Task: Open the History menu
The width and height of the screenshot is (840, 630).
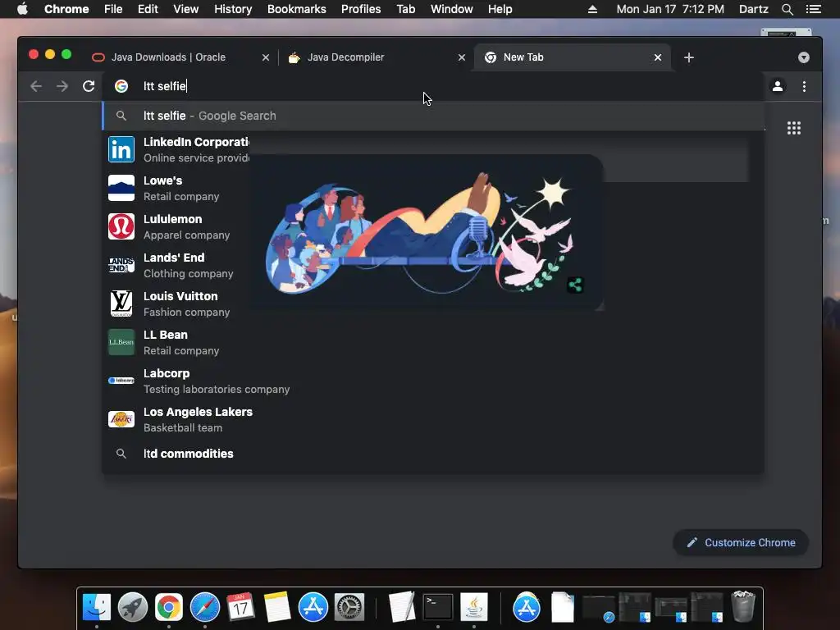Action: (233, 9)
